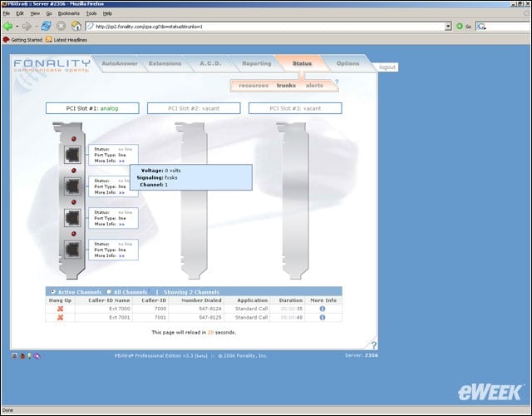Open More Info for Ext 7000 call
Screen dimensions: 532x416
coord(323,309)
